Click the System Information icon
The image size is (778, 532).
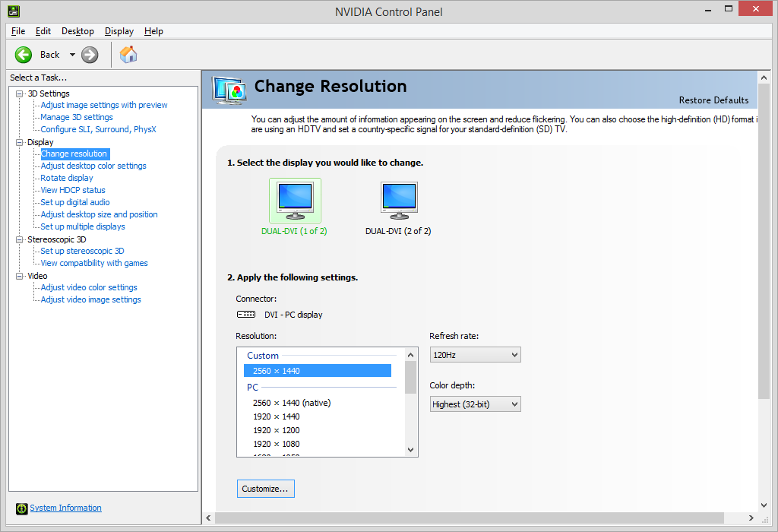(x=22, y=508)
